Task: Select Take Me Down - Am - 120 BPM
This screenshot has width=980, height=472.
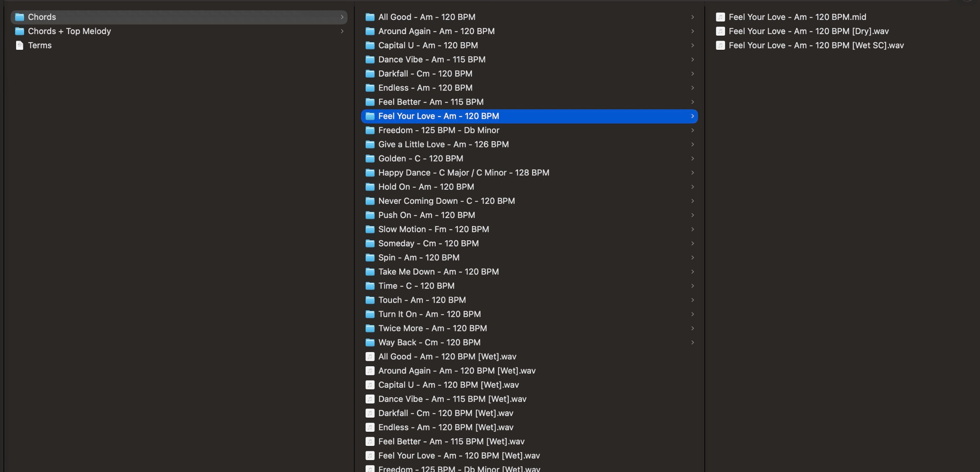Action: (x=438, y=272)
